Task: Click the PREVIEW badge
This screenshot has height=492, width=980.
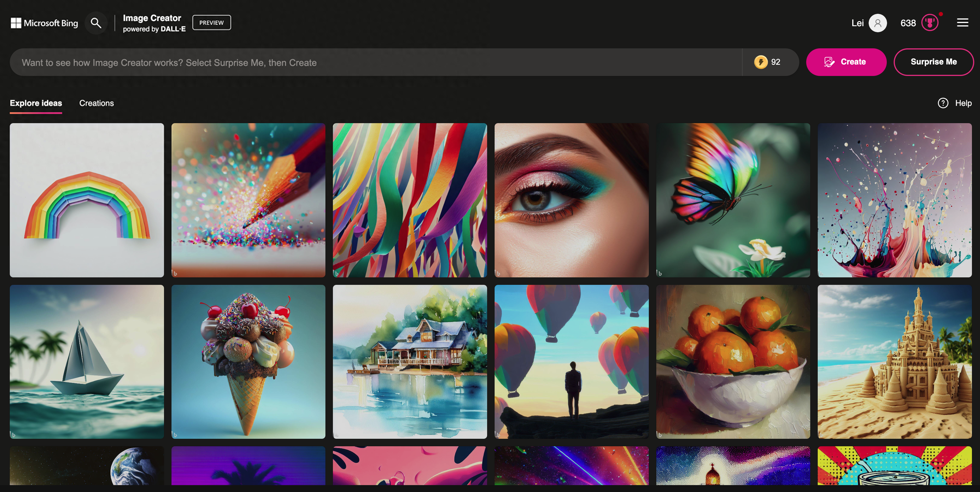Action: coord(211,23)
